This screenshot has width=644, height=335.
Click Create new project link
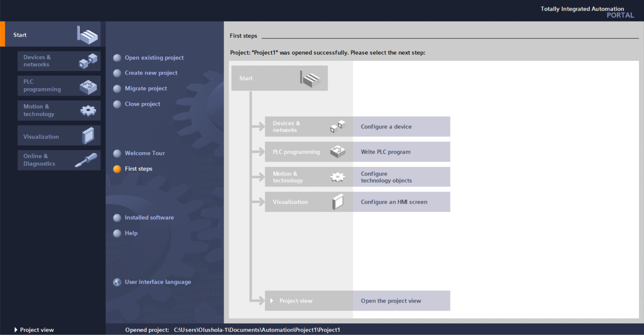click(151, 73)
